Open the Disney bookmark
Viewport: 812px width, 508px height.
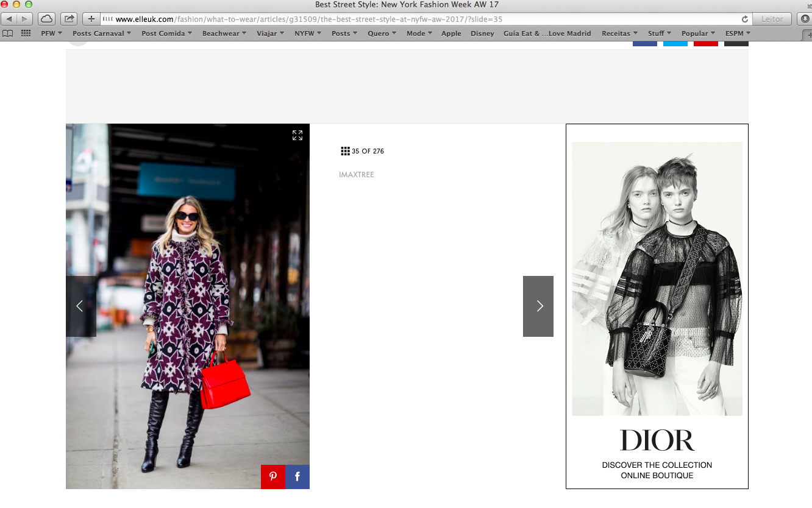[x=482, y=34]
